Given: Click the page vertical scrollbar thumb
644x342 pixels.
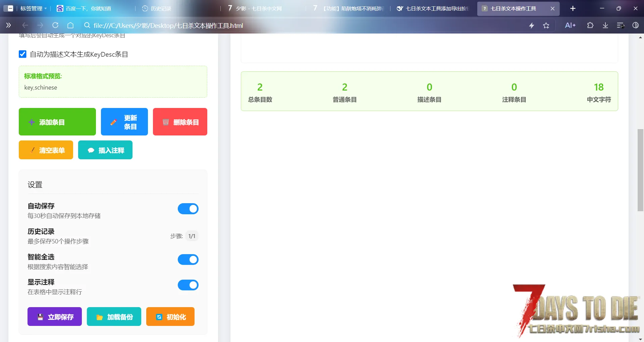Looking at the screenshot, I should [x=640, y=170].
